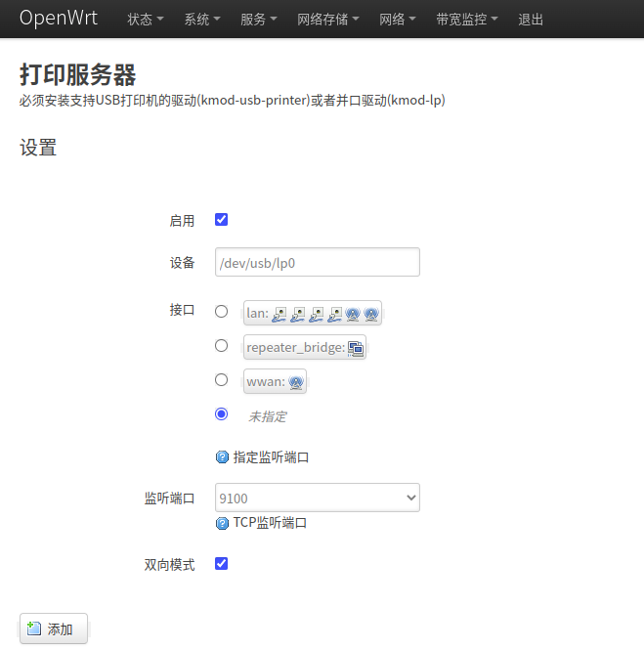The image size is (644, 650).
Task: Open the 网络存储 menu
Action: pos(328,20)
